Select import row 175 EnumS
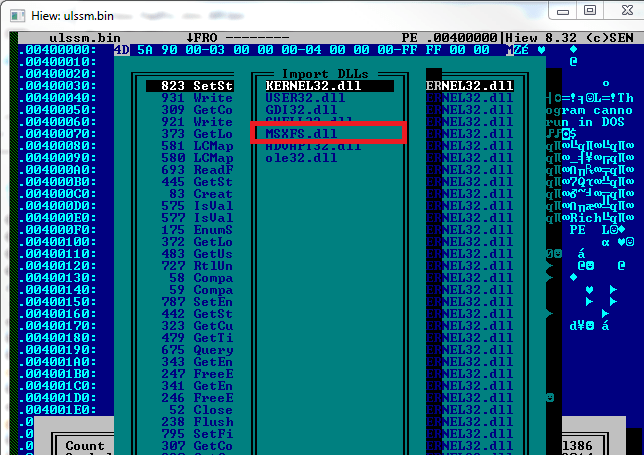The width and height of the screenshot is (644, 455). coord(197,230)
